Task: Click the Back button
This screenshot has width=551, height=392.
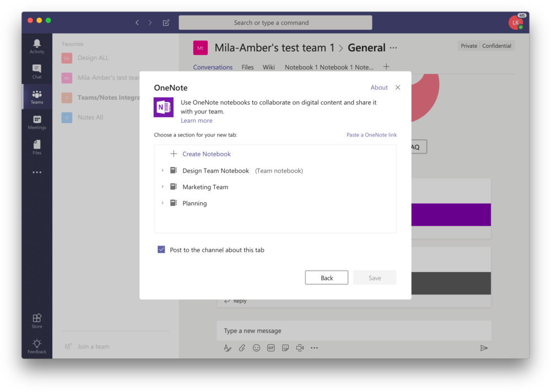Action: tap(326, 277)
